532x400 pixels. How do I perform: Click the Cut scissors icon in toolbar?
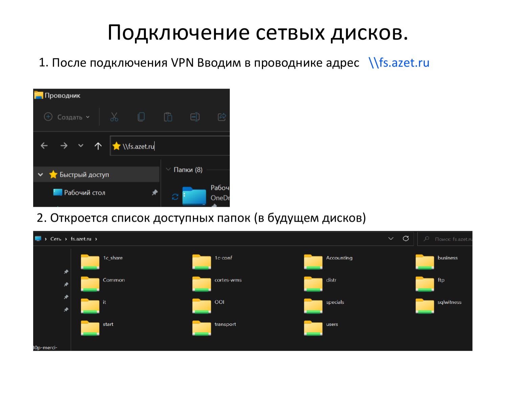114,117
